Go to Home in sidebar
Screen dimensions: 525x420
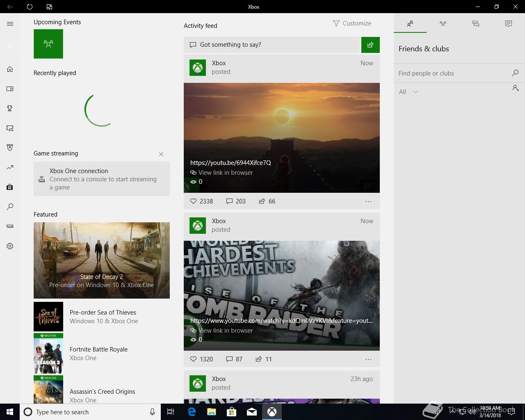coord(10,69)
